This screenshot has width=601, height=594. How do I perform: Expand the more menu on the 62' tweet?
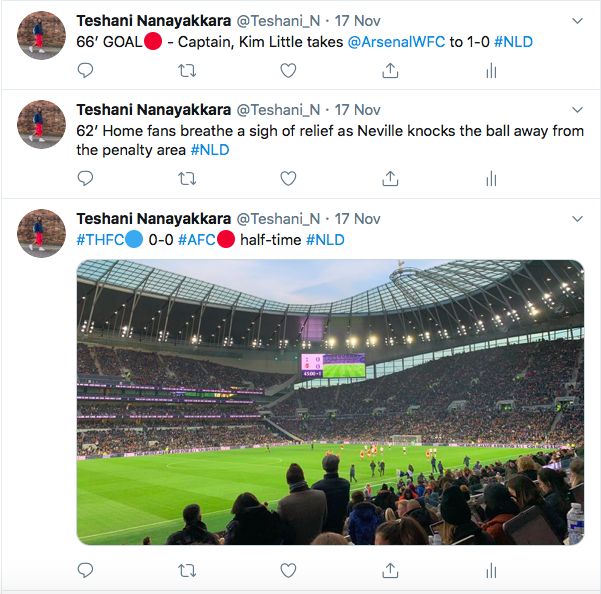click(576, 109)
